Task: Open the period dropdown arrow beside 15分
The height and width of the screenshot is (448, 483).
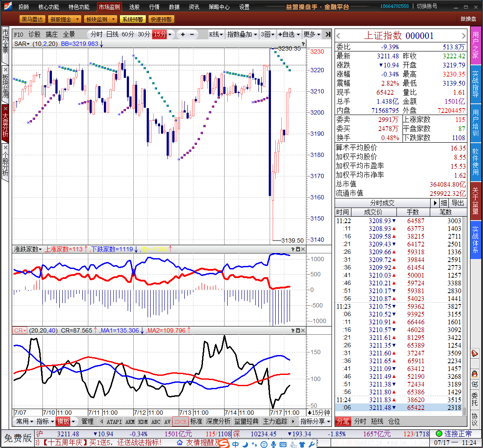Action: coord(170,35)
